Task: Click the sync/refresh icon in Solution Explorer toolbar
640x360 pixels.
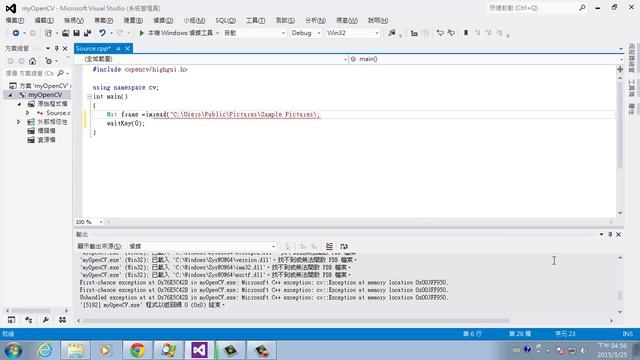Action: [x=49, y=61]
